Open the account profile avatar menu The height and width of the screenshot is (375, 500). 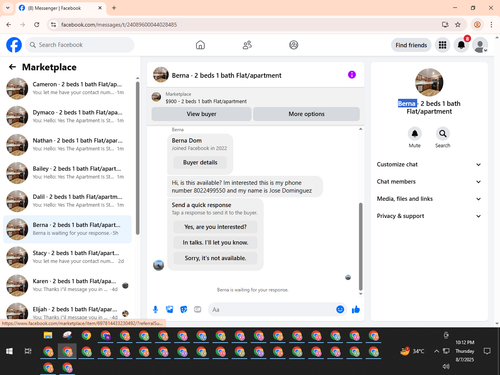(x=480, y=45)
